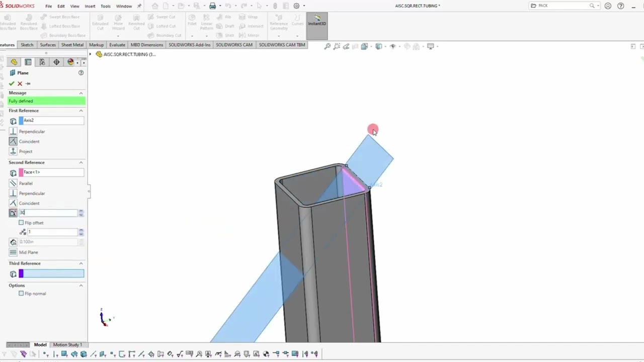The height and width of the screenshot is (362, 644).
Task: Switch to the Sheet Metal tab
Action: (x=72, y=45)
